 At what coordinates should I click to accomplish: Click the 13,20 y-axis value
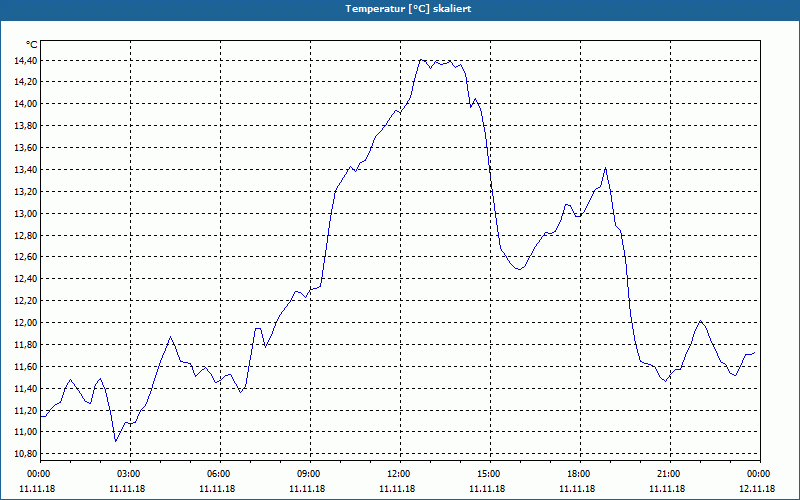coord(26,191)
